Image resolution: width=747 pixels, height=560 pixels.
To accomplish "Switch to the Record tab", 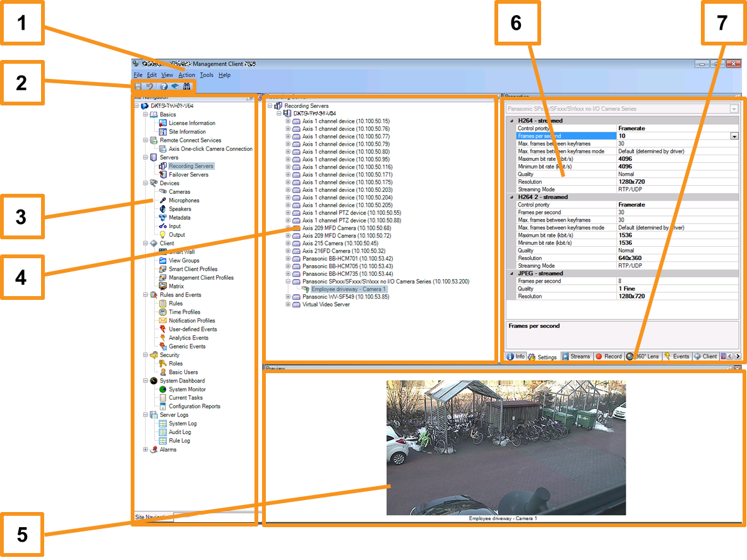I will (608, 357).
